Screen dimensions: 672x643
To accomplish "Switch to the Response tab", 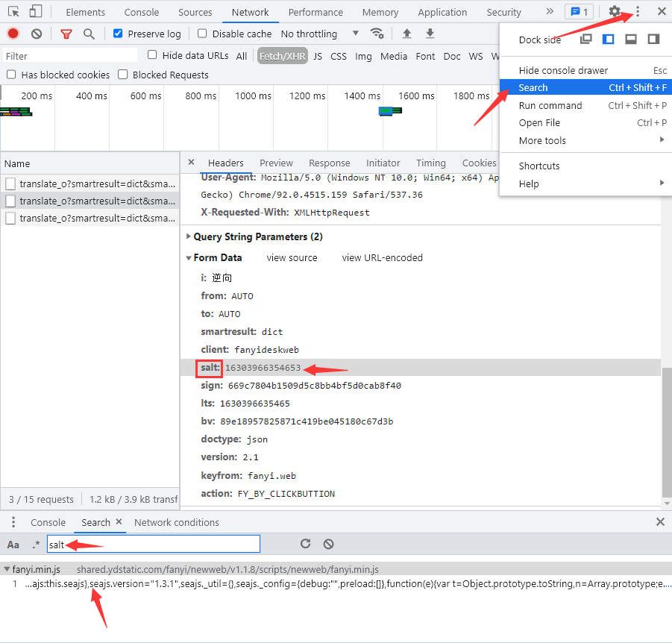I will (x=329, y=163).
